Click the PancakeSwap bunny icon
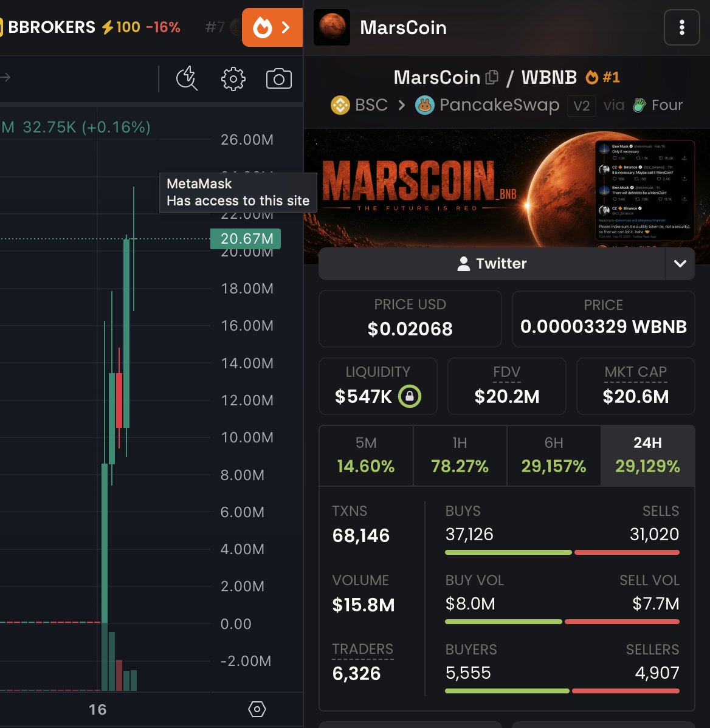710x728 pixels. [424, 105]
